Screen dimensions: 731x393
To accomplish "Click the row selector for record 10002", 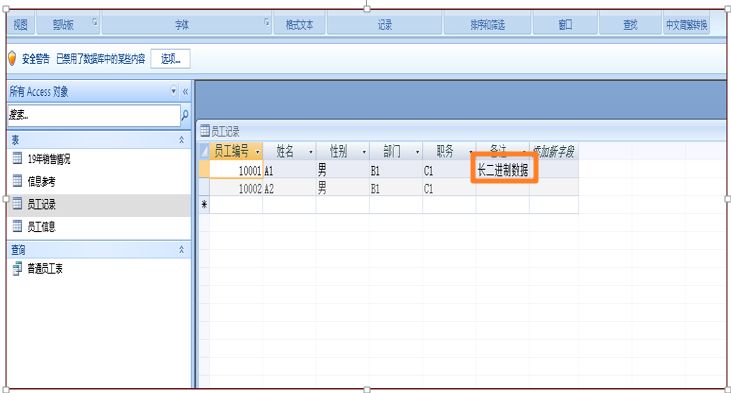I will click(x=204, y=188).
